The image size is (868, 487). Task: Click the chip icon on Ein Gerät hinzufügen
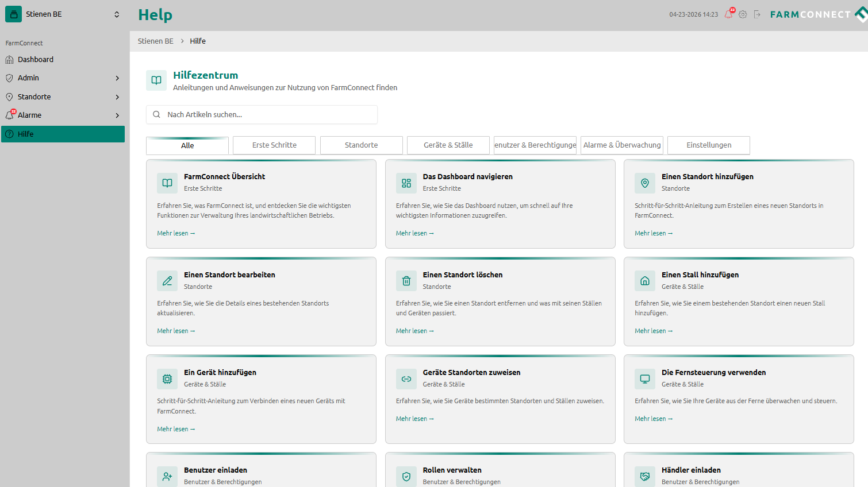click(x=167, y=378)
